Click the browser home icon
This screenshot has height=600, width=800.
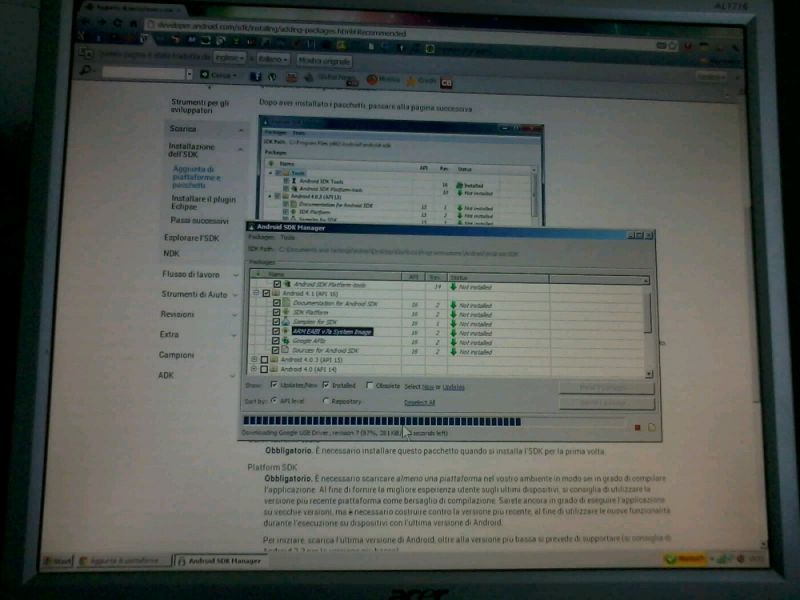(134, 23)
